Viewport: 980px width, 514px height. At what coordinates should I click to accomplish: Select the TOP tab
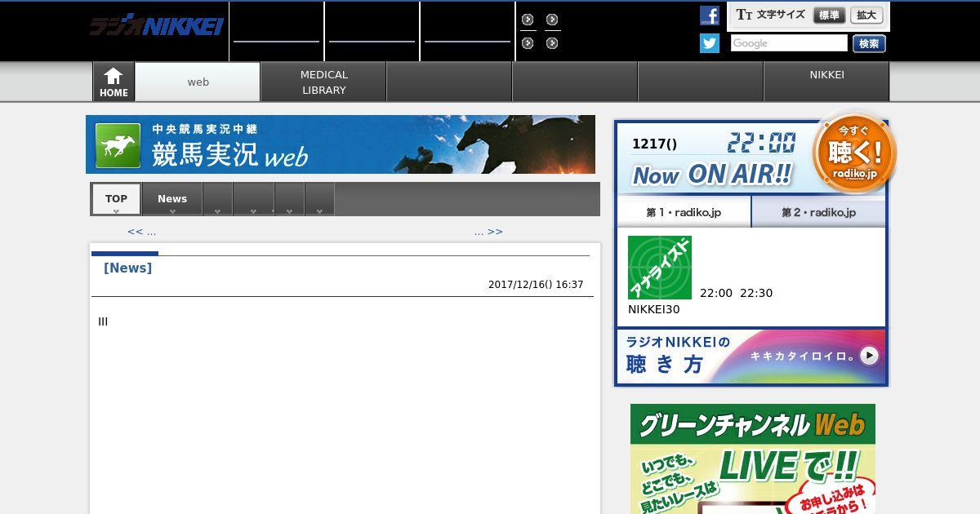point(116,199)
